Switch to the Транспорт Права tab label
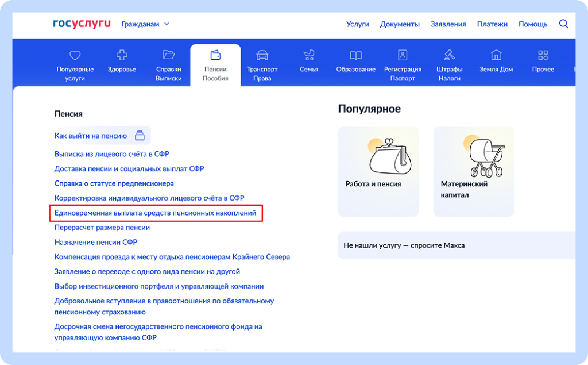 click(262, 74)
